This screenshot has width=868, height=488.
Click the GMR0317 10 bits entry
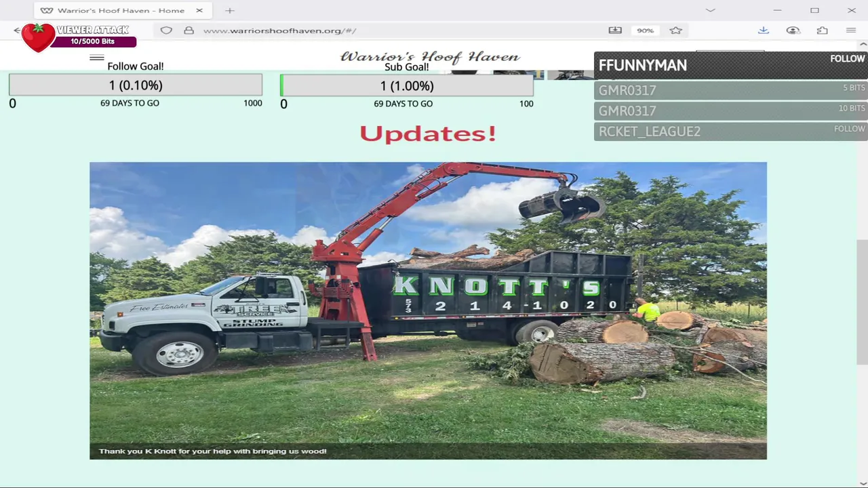731,110
